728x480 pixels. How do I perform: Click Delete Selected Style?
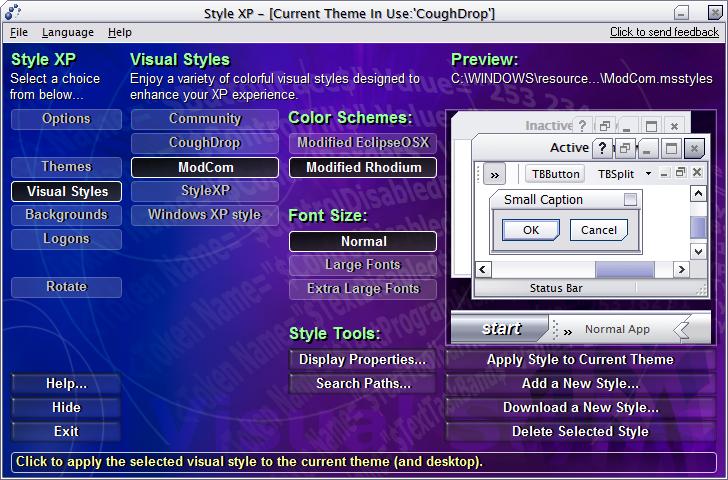point(580,432)
